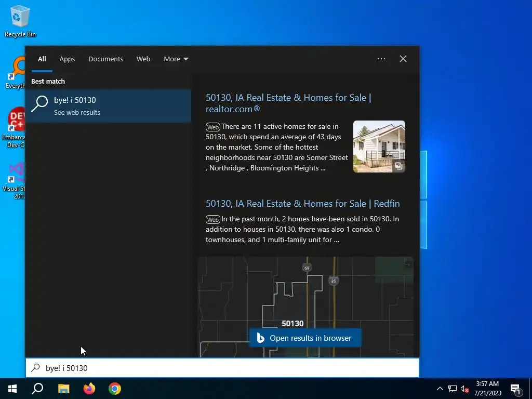This screenshot has width=532, height=399.
Task: Open the realtor.com Homes for Sale link
Action: pos(288,103)
